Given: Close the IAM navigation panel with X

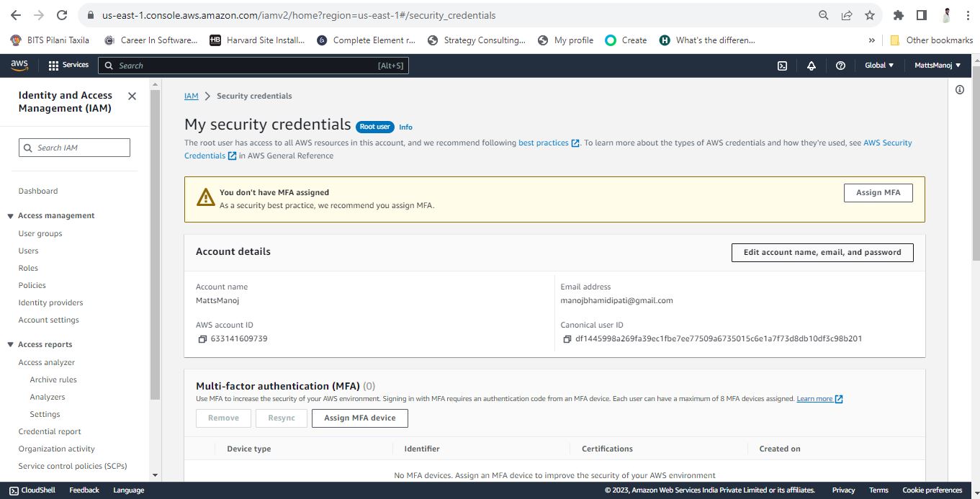Looking at the screenshot, I should tap(132, 96).
